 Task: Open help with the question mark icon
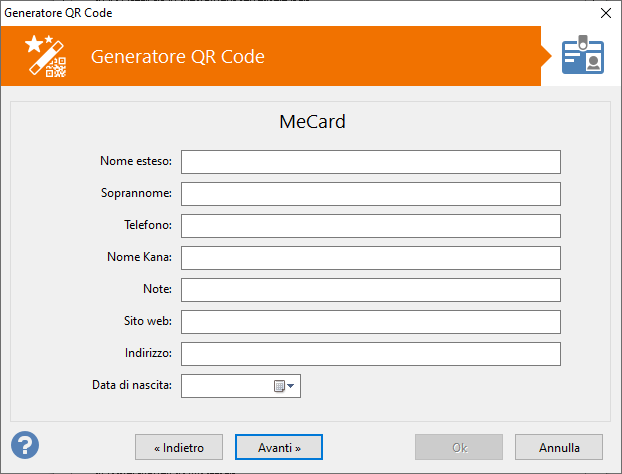click(25, 445)
